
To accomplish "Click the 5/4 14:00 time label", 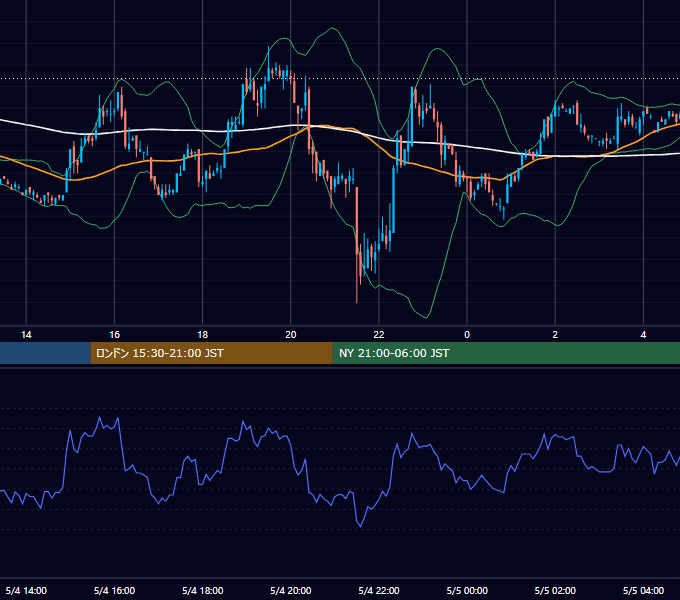I will (x=26, y=591).
